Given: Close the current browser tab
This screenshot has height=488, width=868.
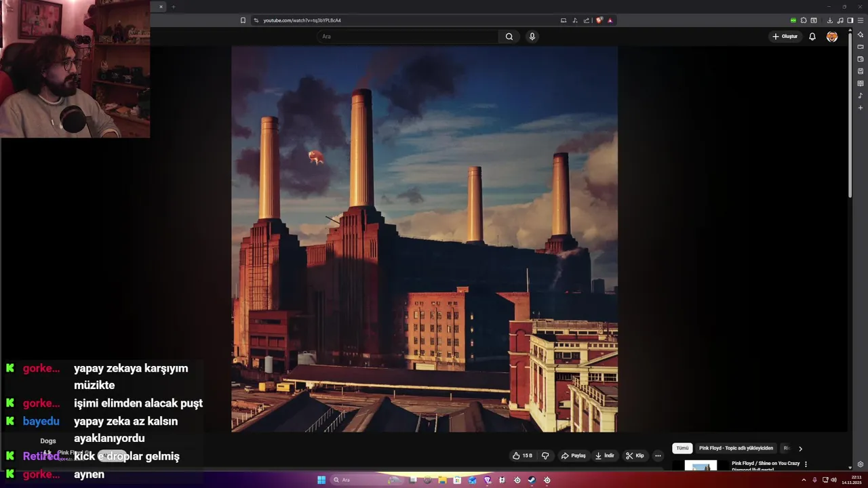Looking at the screenshot, I should click(161, 7).
